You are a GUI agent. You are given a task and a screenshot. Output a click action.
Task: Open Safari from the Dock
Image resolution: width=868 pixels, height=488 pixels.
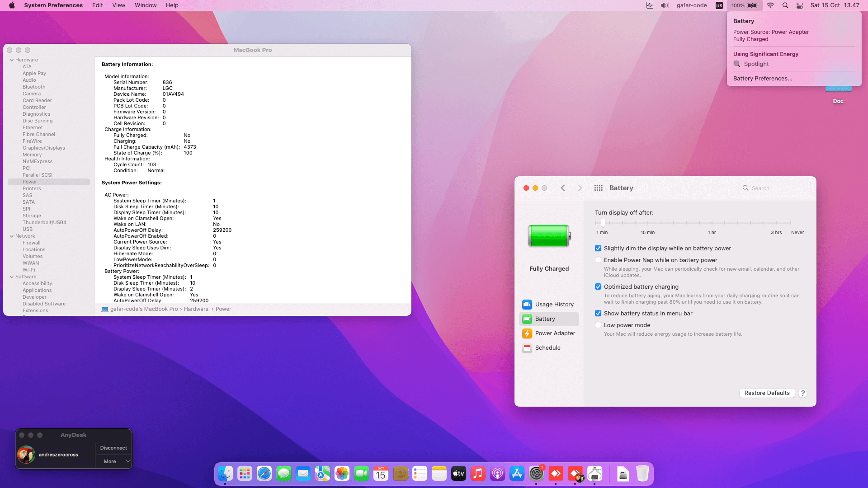click(264, 474)
